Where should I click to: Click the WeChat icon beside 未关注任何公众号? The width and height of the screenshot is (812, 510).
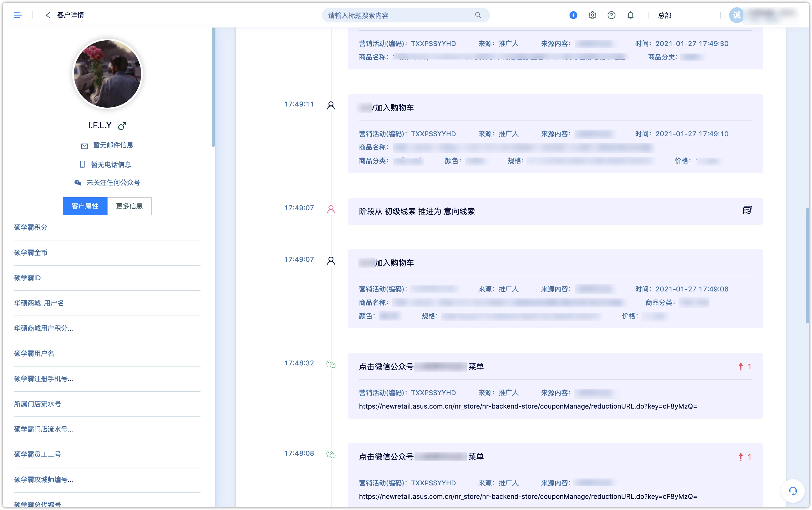(x=78, y=182)
